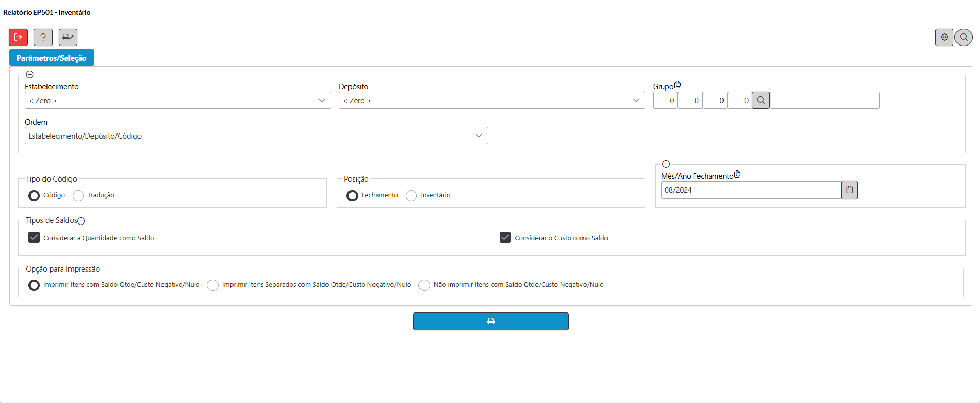Click the blue print button
The height and width of the screenshot is (403, 980).
(x=491, y=321)
